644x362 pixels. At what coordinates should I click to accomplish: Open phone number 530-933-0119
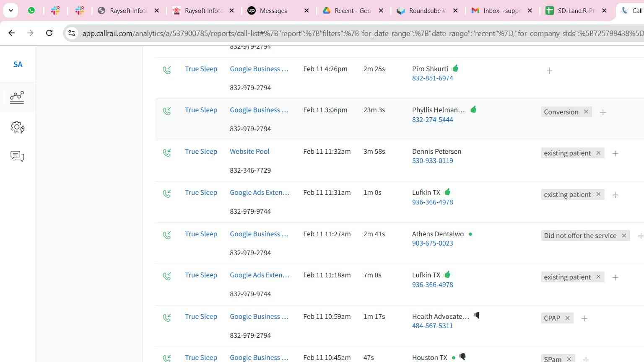[432, 160]
